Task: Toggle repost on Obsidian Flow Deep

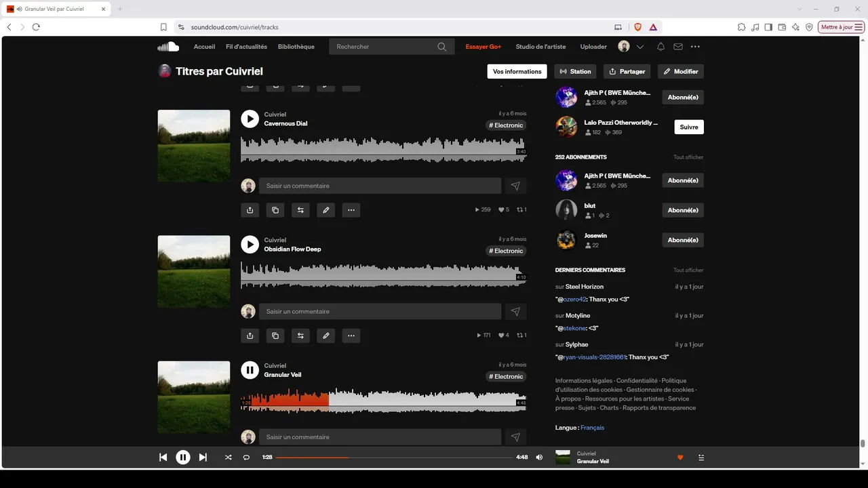Action: pyautogui.click(x=300, y=335)
